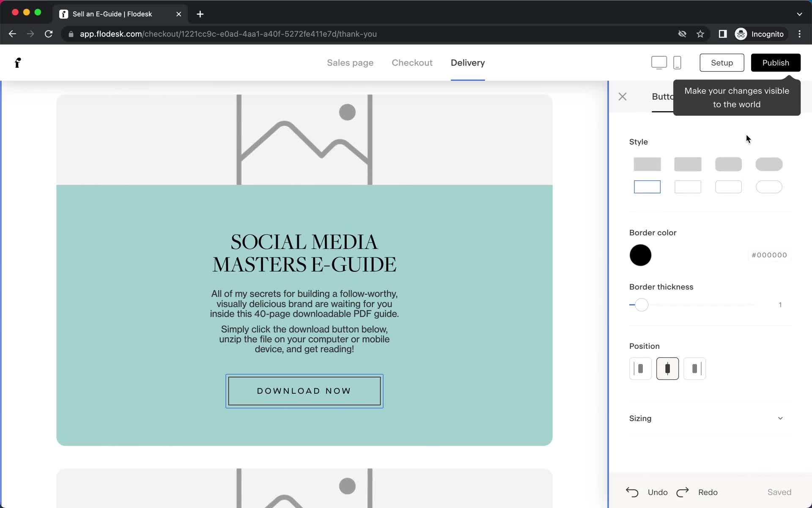Click the Publish button to go live
Viewport: 812px width, 508px height.
click(776, 63)
